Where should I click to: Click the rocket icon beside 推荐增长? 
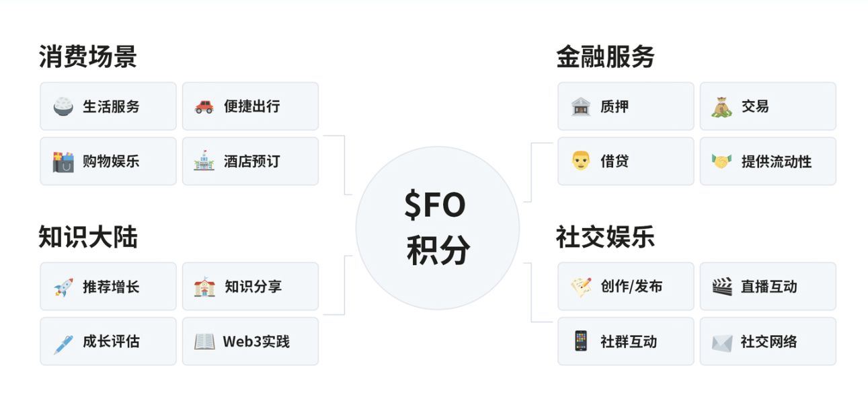click(x=63, y=287)
